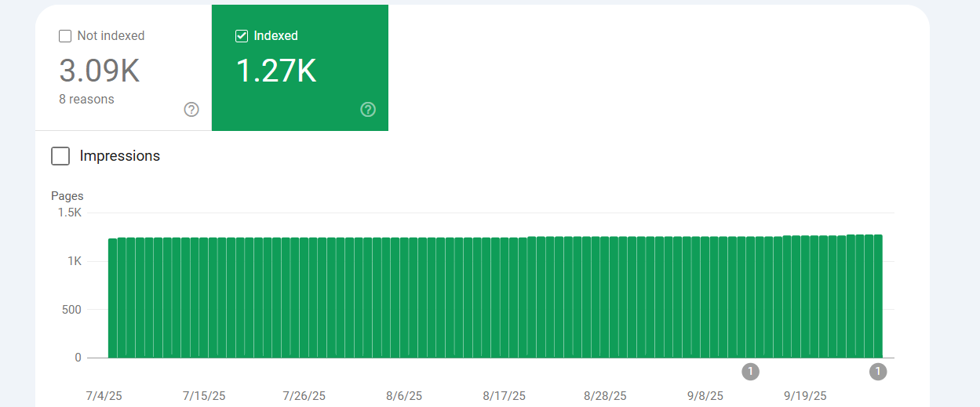Click the Impressions label text
Image resolution: width=980 pixels, height=407 pixels.
119,156
